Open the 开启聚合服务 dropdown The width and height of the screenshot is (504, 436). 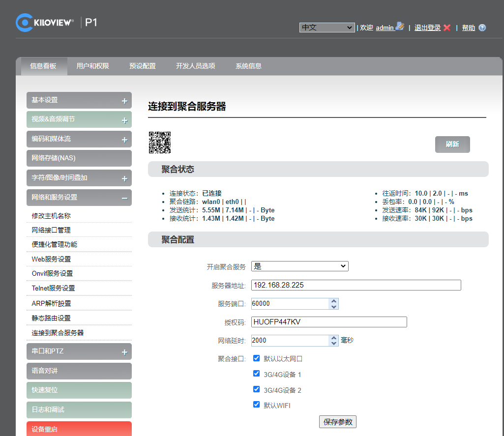pyautogui.click(x=299, y=266)
